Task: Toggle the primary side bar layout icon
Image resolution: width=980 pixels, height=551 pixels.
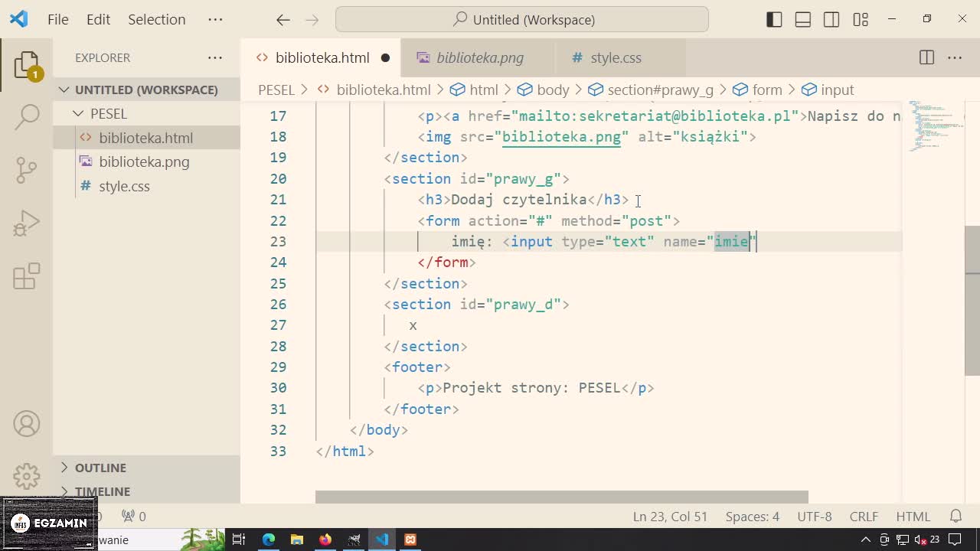Action: (x=774, y=20)
